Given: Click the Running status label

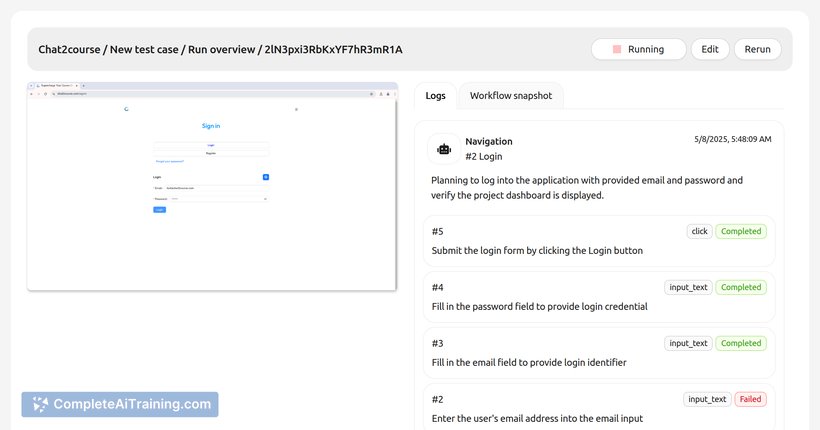Looking at the screenshot, I should tap(646, 49).
